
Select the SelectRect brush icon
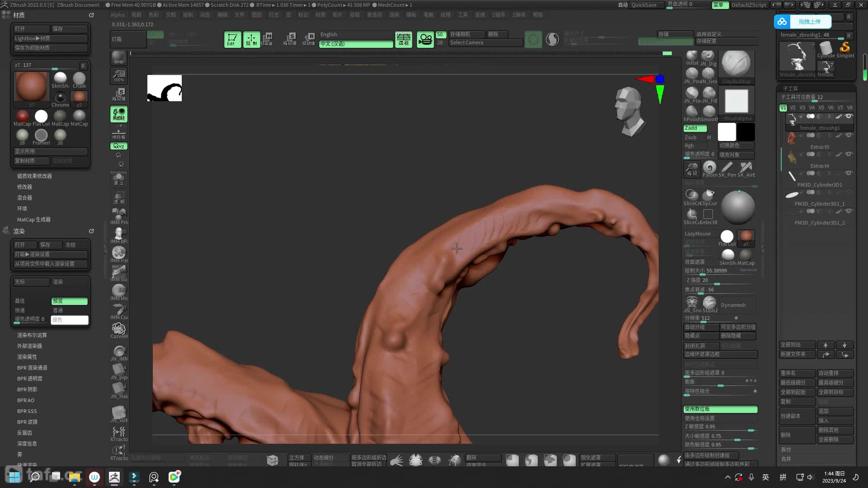[708, 216]
